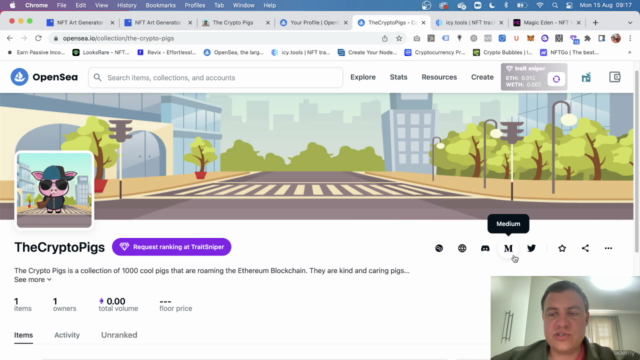The width and height of the screenshot is (640, 360).
Task: Click the camera extension icon
Action: tap(416, 38)
